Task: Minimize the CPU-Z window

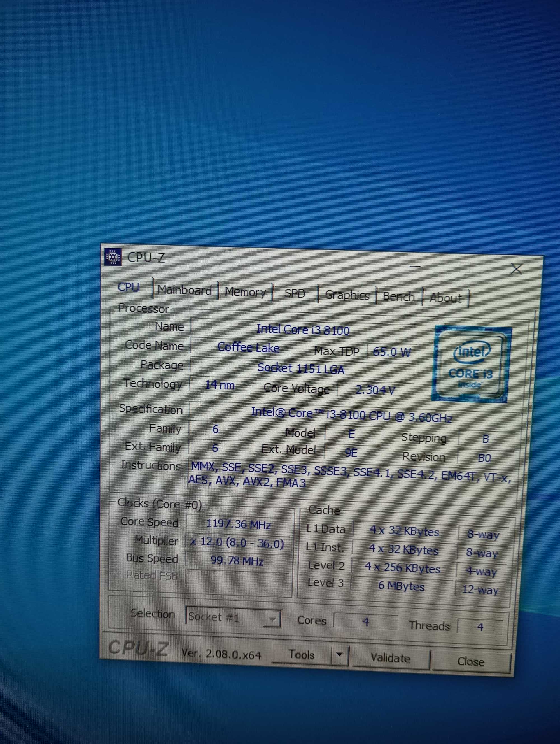Action: point(415,266)
